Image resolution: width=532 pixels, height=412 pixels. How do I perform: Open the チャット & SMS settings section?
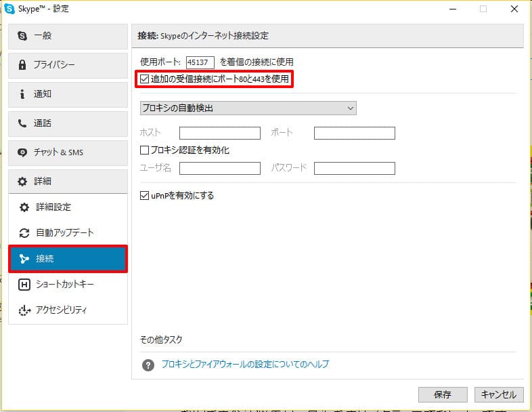pyautogui.click(x=68, y=153)
